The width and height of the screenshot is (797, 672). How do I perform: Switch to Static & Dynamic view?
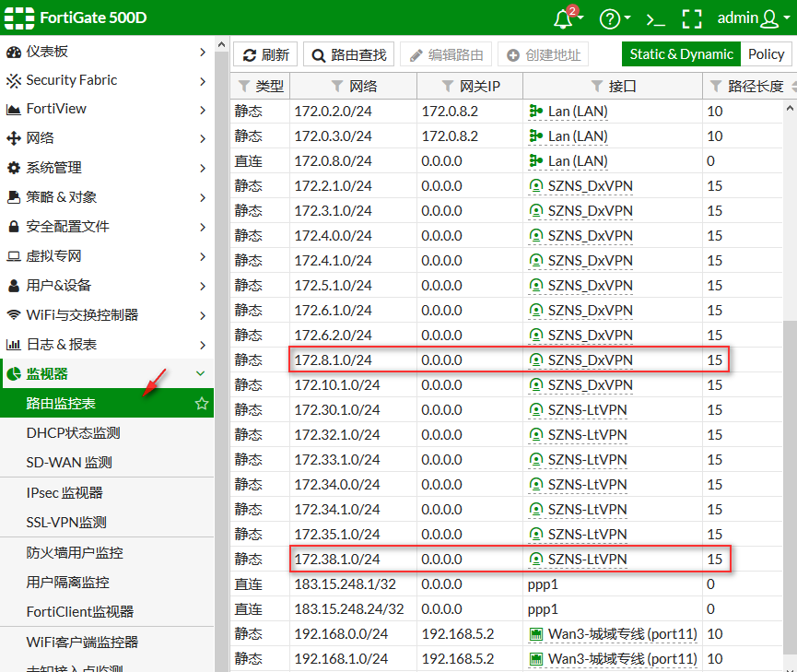(681, 53)
